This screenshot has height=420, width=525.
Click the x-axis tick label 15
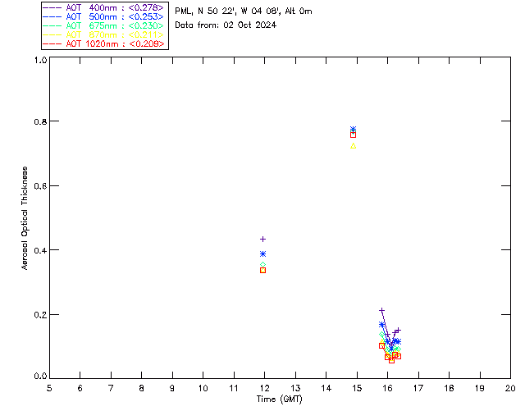pos(357,388)
